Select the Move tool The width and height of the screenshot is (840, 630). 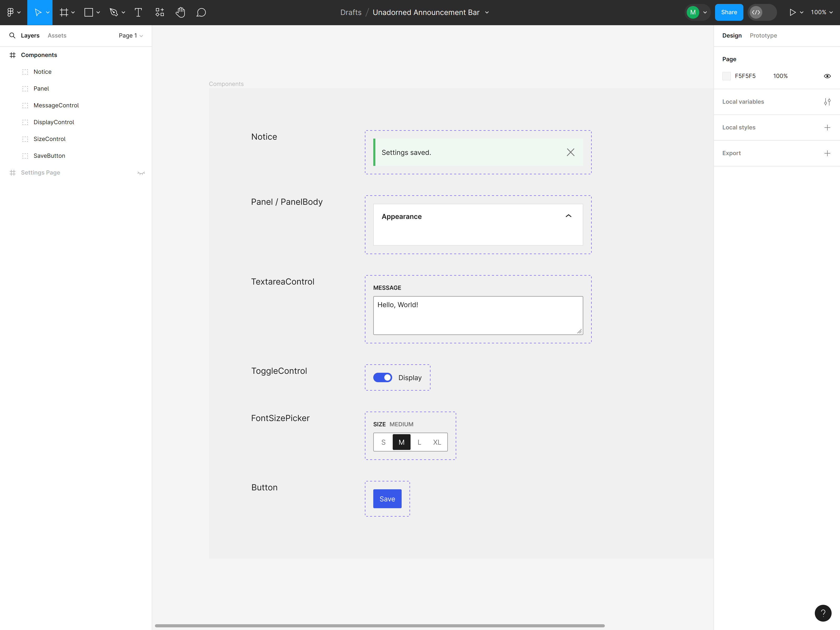point(38,13)
